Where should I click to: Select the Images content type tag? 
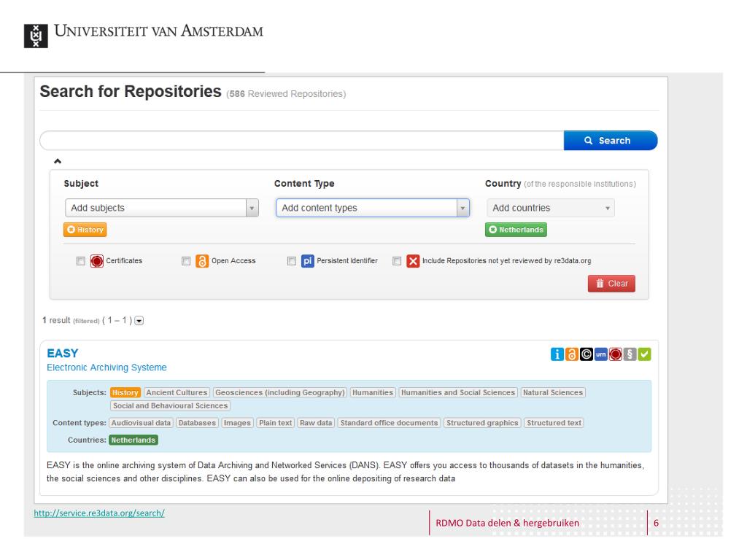coord(237,423)
